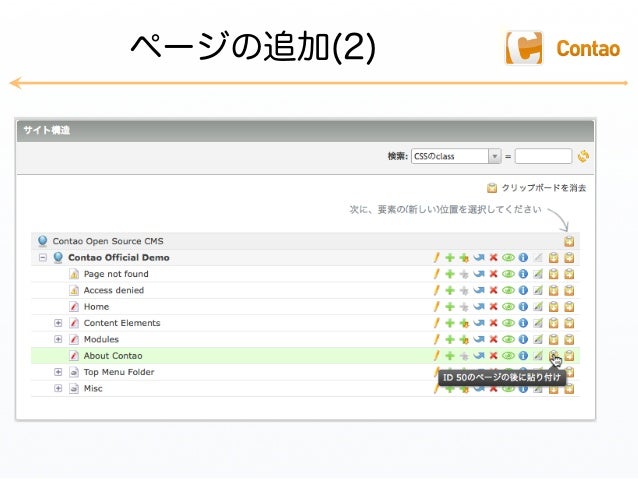The height and width of the screenshot is (479, 638).
Task: Edit articles of the Home page
Action: (x=538, y=306)
